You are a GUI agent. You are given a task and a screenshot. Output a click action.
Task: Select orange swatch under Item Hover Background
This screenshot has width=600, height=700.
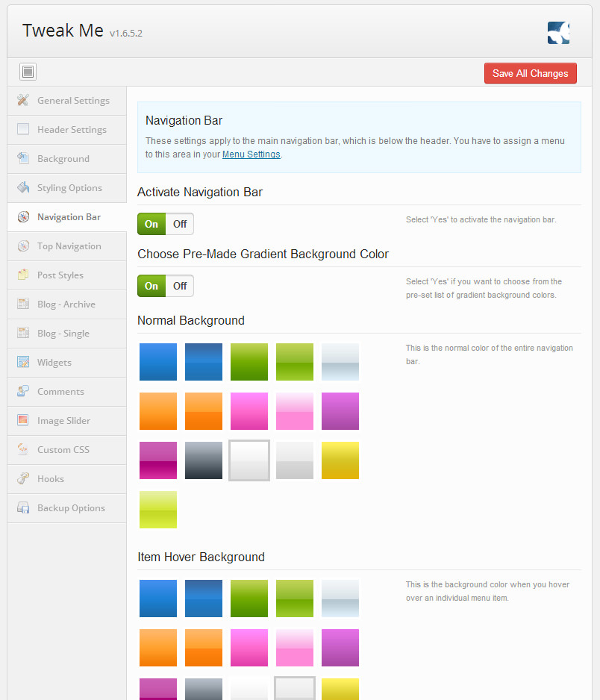[158, 648]
